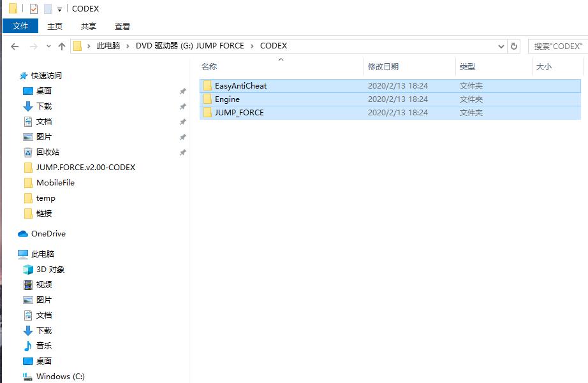The height and width of the screenshot is (383, 588).
Task: Sort by 名称 column header
Action: [209, 67]
